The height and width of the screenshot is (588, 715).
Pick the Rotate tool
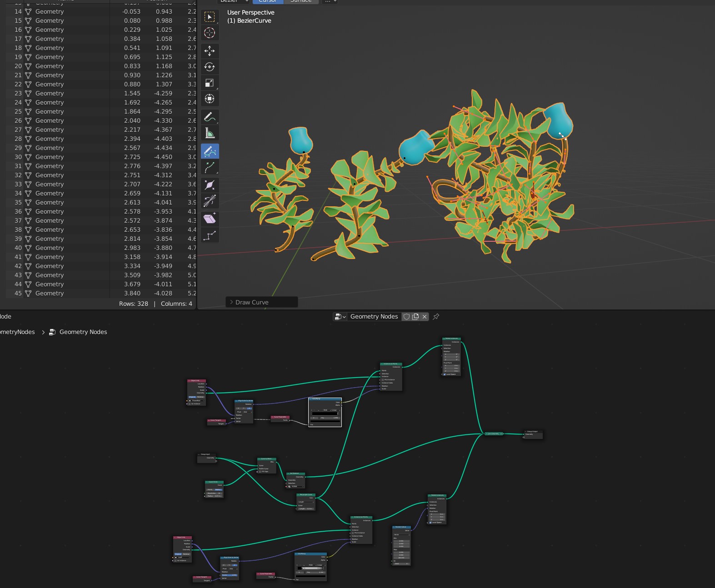[210, 67]
